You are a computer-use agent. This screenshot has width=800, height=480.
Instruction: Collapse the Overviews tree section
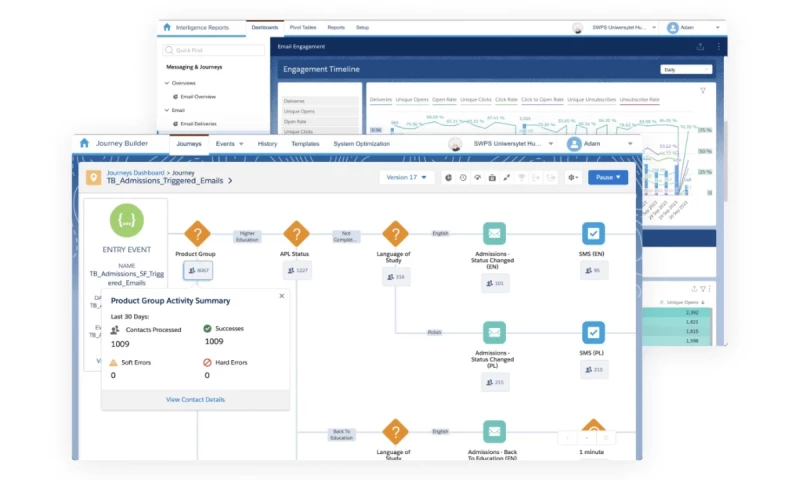166,83
